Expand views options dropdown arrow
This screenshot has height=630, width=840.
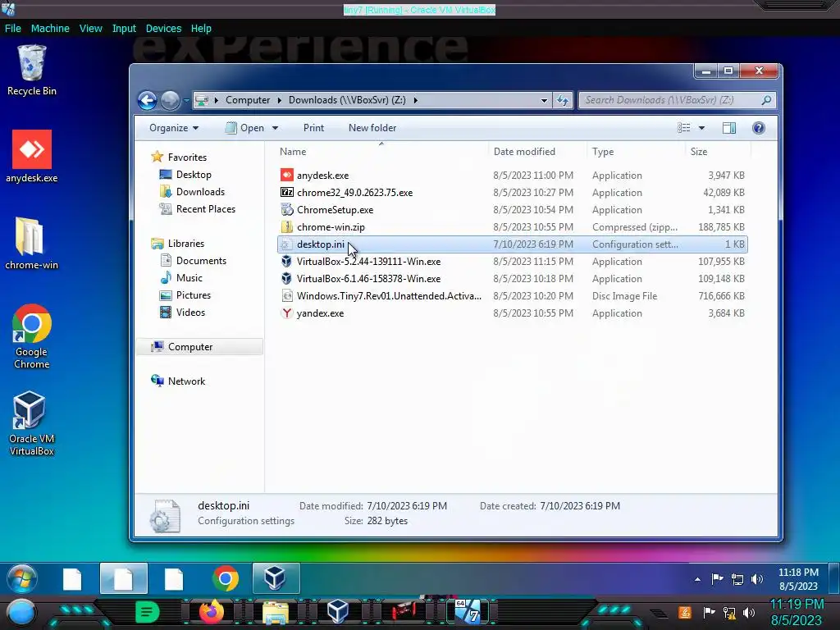701,128
